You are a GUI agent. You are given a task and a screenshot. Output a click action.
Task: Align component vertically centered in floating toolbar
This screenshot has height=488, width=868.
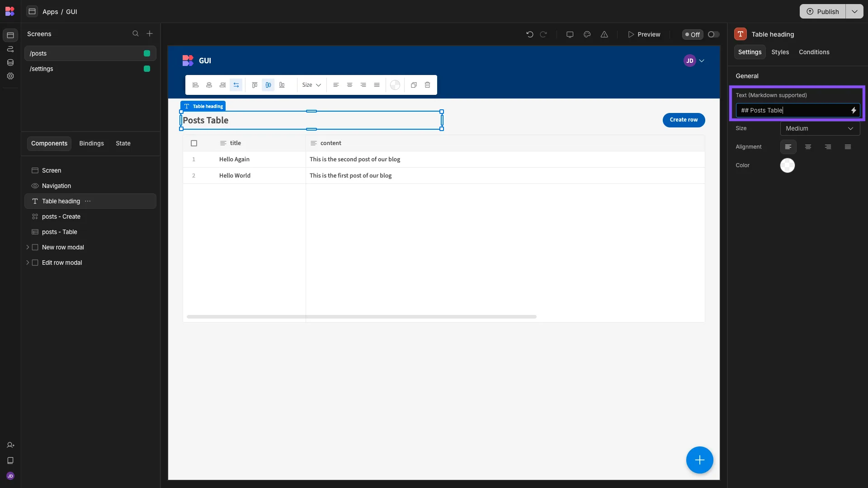pos(268,85)
